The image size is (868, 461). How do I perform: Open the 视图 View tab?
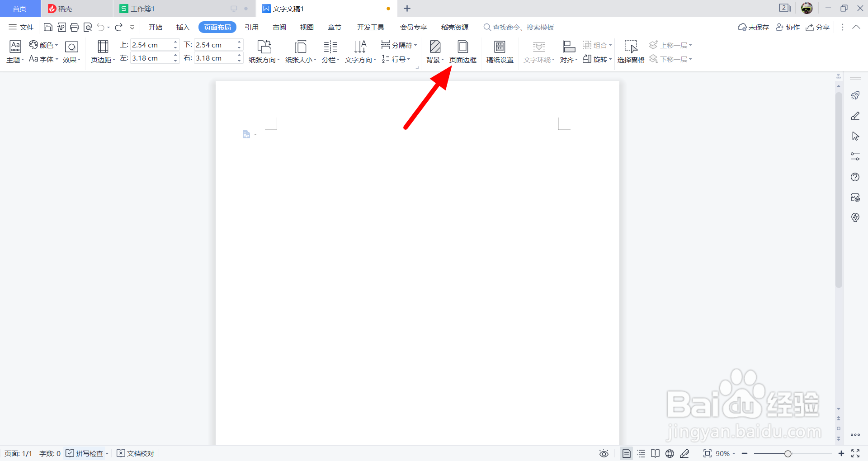coord(307,27)
